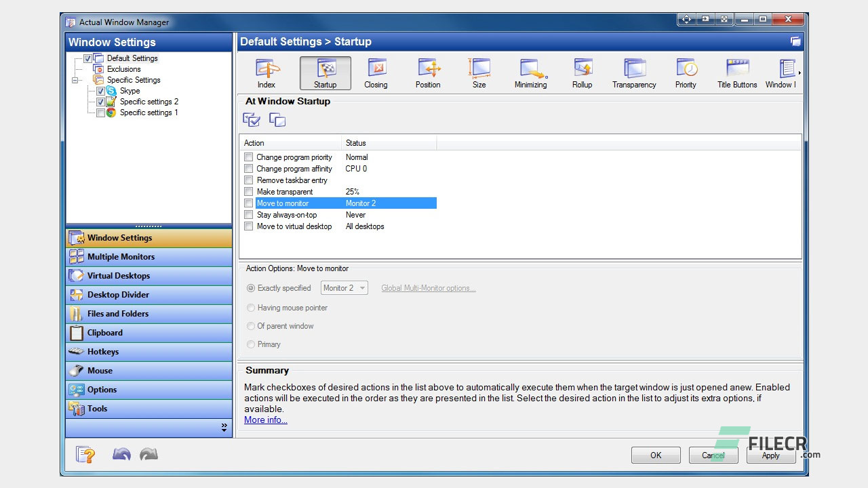Open the Hotkeys section
868x488 pixels.
pos(149,352)
